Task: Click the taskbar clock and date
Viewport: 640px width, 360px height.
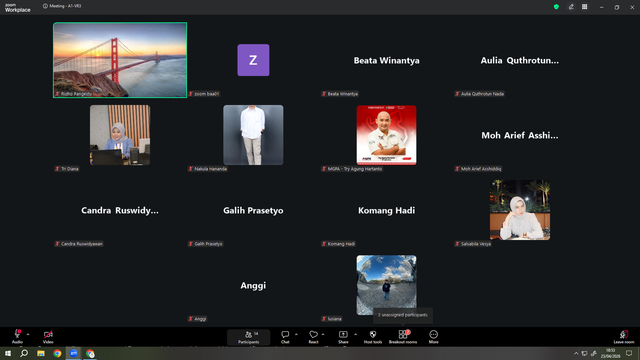Action: tap(611, 353)
